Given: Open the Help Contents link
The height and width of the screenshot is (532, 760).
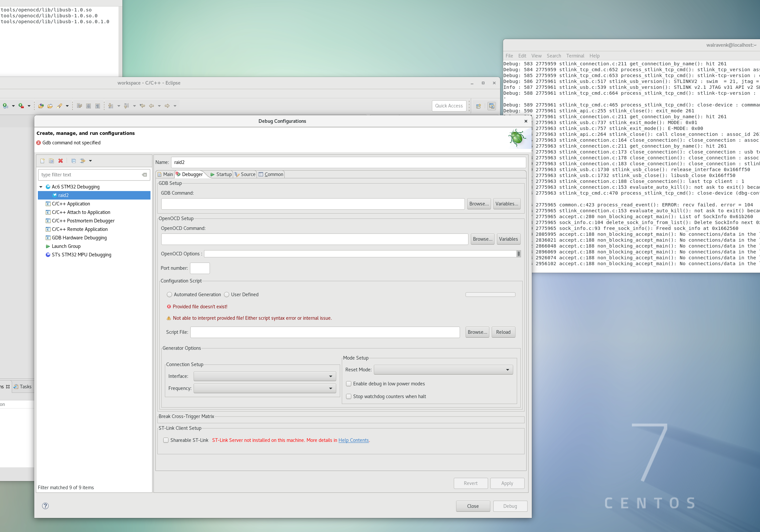Looking at the screenshot, I should click(353, 440).
